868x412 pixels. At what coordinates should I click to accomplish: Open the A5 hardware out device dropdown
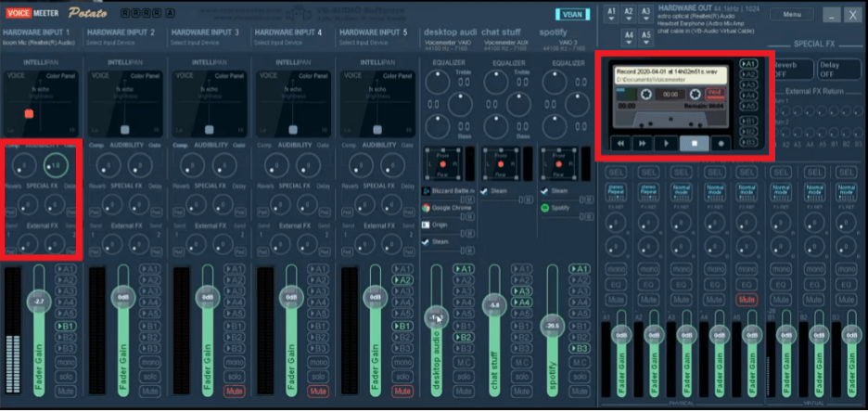(646, 38)
